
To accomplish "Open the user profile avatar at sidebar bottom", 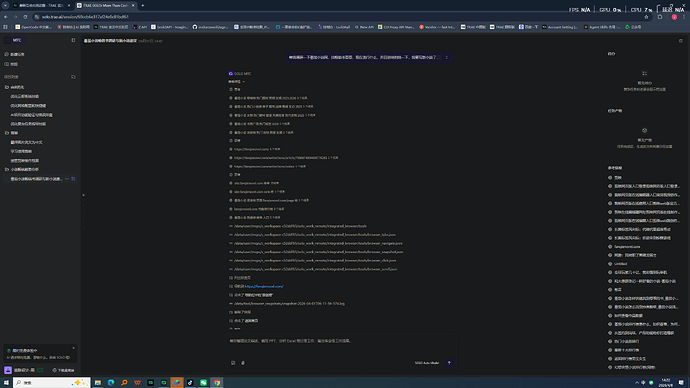I will coord(8,370).
